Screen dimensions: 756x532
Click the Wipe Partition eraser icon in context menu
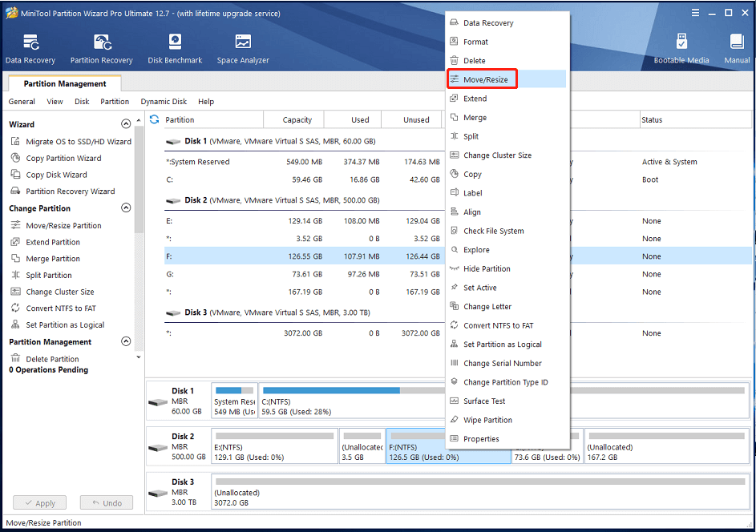(x=455, y=420)
